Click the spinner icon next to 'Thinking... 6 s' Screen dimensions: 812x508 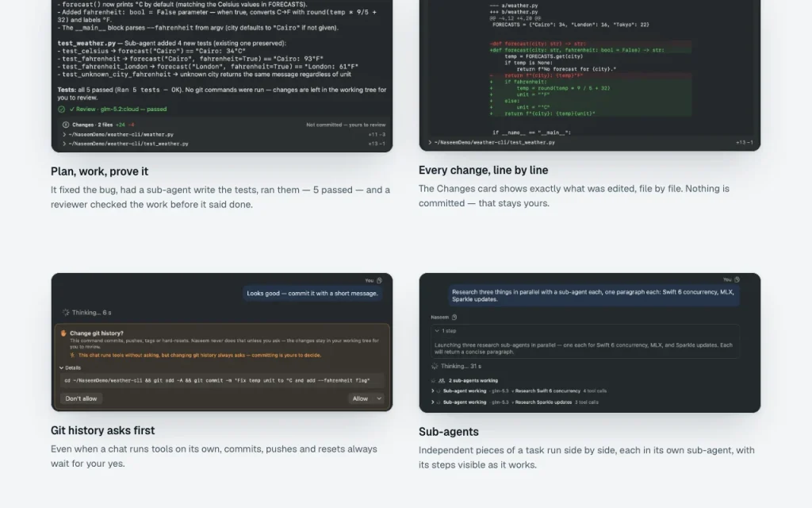66,313
